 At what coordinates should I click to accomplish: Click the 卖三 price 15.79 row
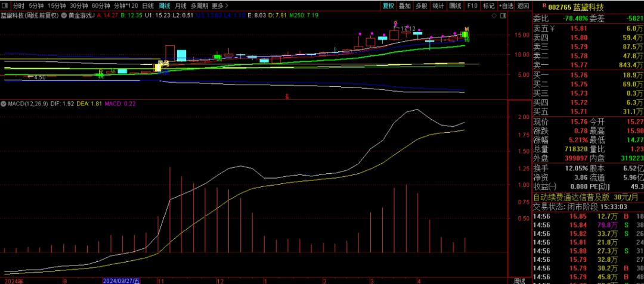(x=588, y=46)
